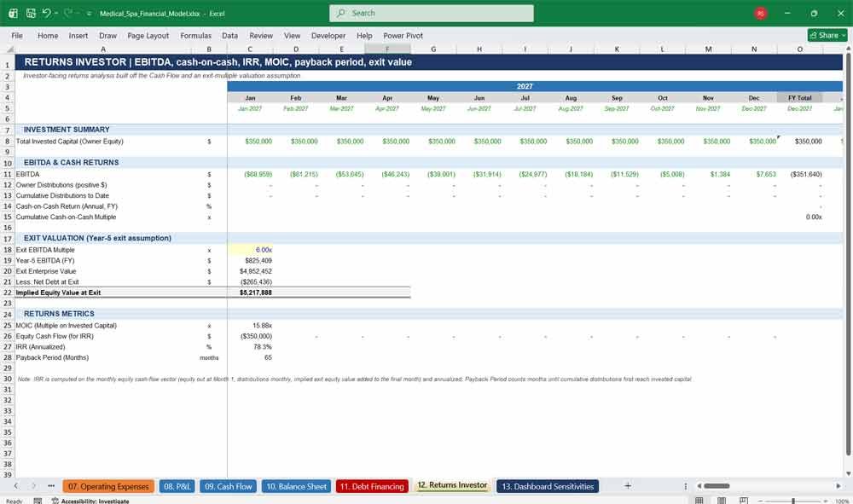Click the Year-5 EBITDA $825,409 cell

[x=250, y=260]
